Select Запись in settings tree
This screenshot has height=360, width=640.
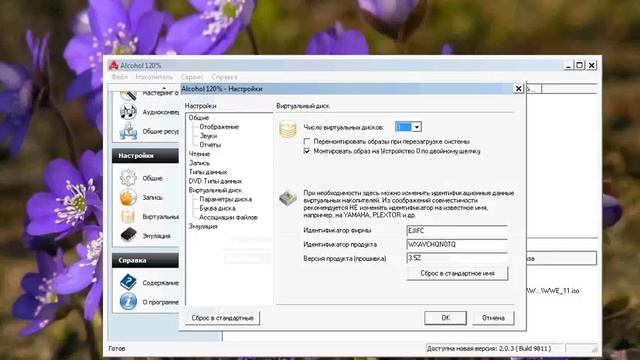(200, 163)
